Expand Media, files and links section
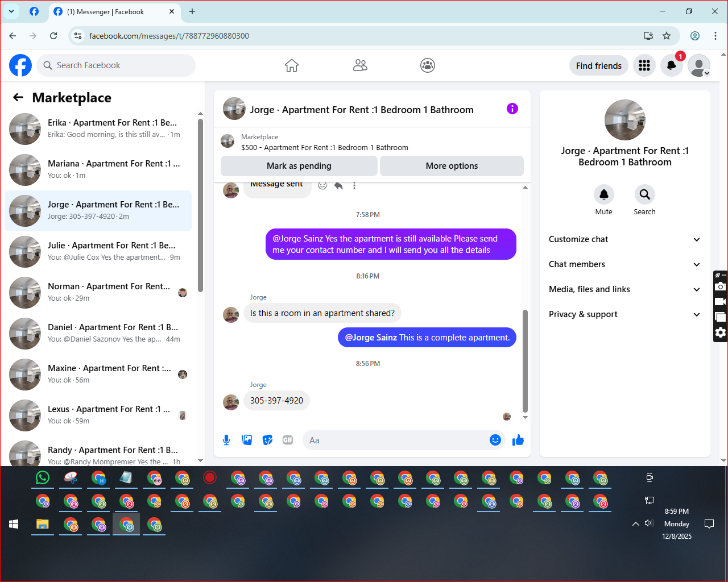 624,289
